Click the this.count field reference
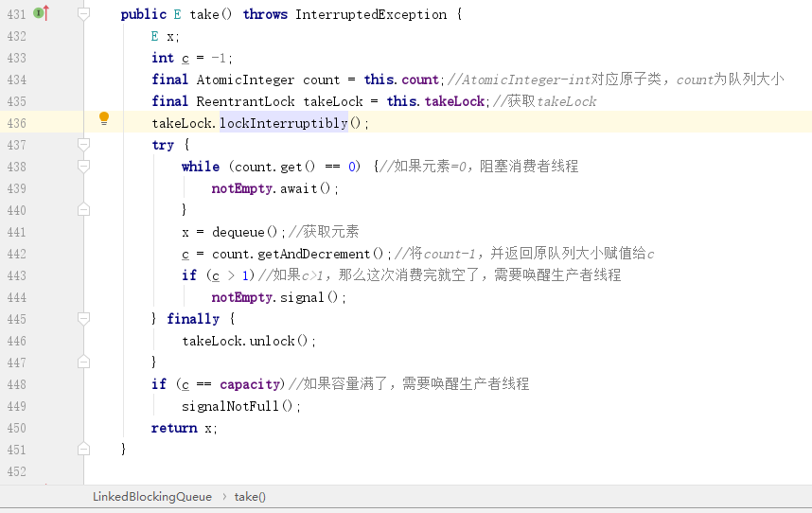The width and height of the screenshot is (812, 513). [401, 80]
